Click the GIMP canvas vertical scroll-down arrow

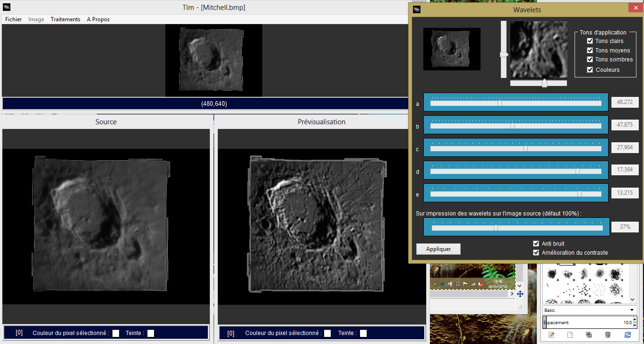pyautogui.click(x=520, y=285)
